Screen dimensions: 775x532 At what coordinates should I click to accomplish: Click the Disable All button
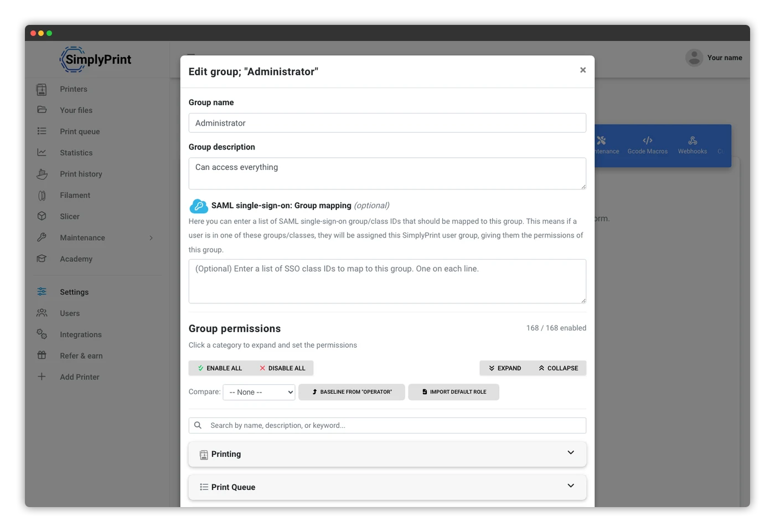[282, 368]
